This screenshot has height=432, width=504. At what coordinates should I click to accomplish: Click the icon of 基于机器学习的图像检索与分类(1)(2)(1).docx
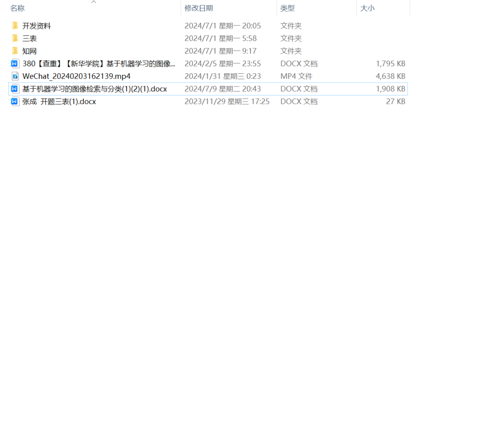15,89
